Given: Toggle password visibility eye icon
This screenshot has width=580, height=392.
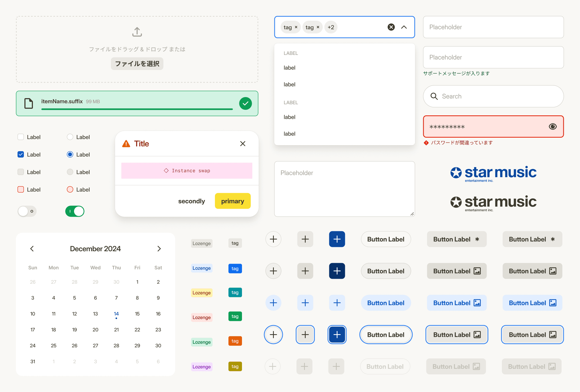Looking at the screenshot, I should pyautogui.click(x=553, y=127).
